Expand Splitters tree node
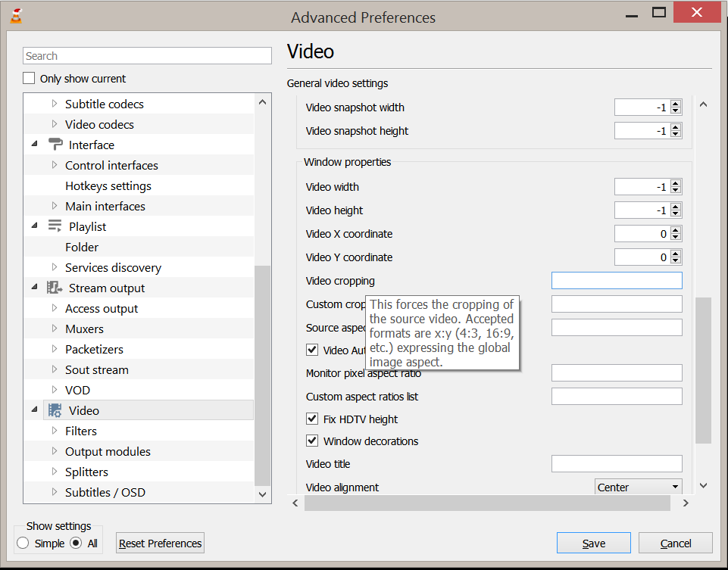Screen dimensions: 728x570 point(55,471)
